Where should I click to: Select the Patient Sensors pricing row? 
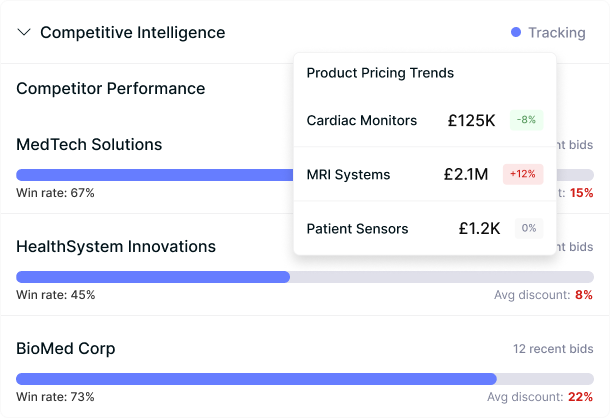point(357,229)
